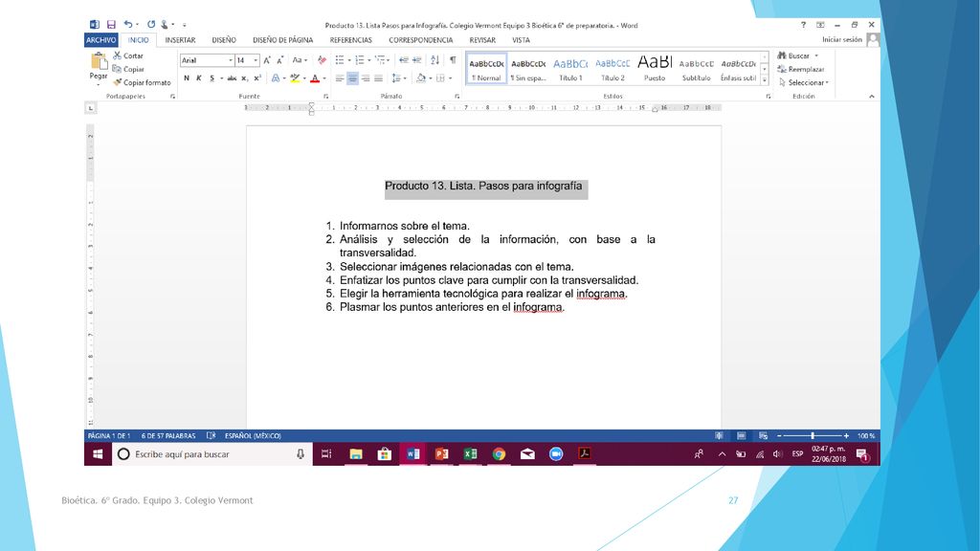Click the yellow text highlight color button

point(295,78)
